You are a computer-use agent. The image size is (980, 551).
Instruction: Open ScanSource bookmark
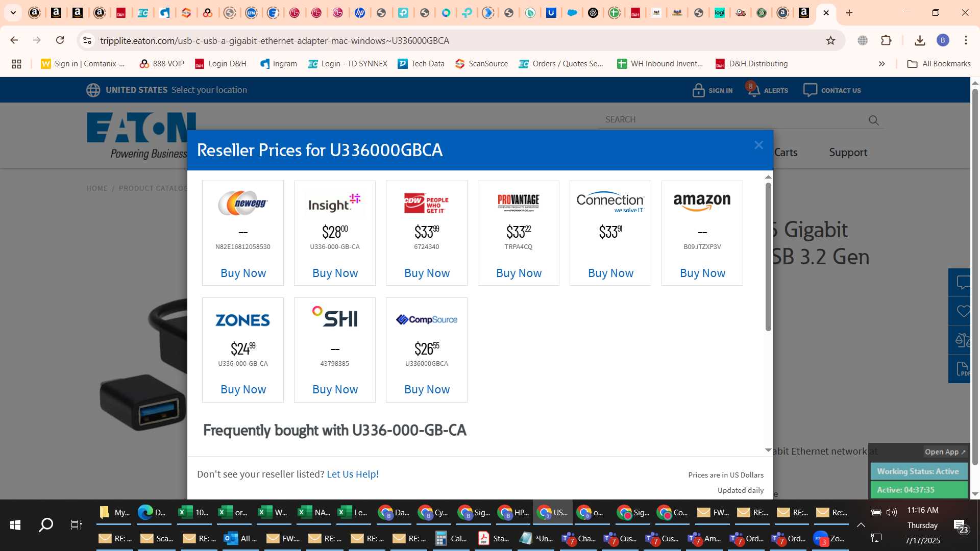pyautogui.click(x=481, y=64)
